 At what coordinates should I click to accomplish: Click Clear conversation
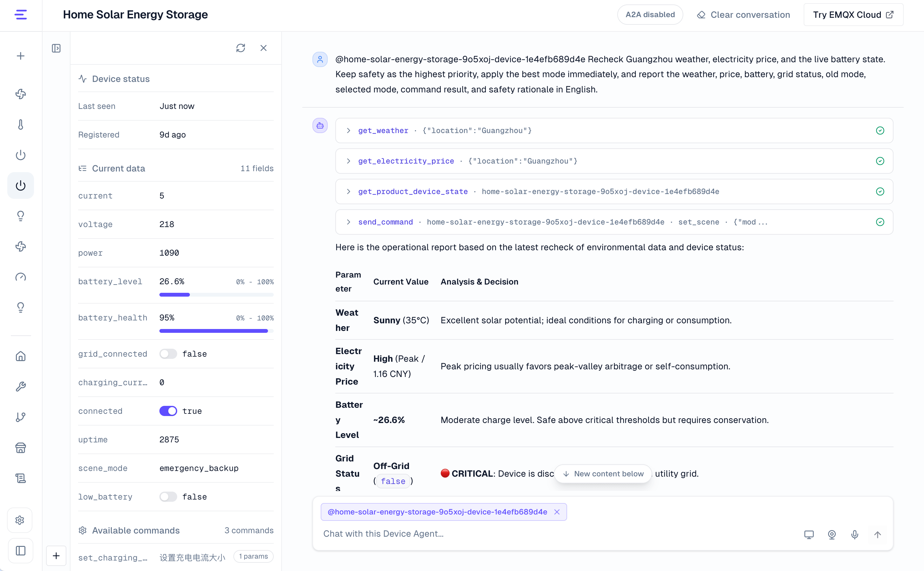coord(743,15)
